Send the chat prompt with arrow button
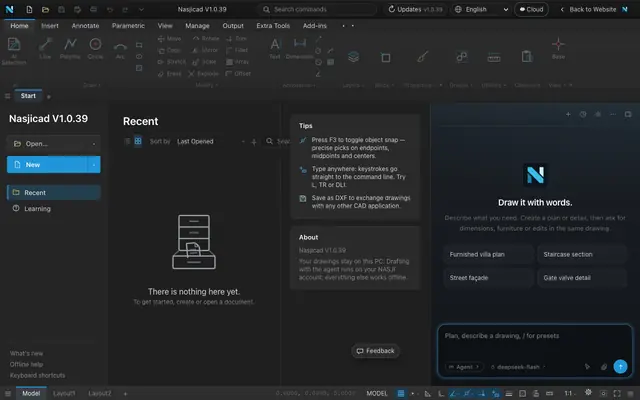The height and width of the screenshot is (400, 640). pos(620,366)
